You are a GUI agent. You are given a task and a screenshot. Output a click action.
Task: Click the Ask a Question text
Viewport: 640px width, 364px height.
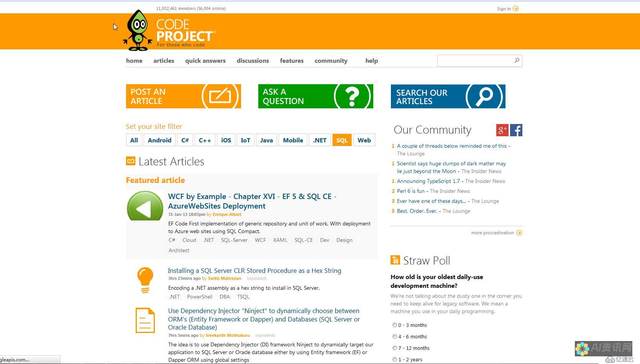tap(283, 96)
